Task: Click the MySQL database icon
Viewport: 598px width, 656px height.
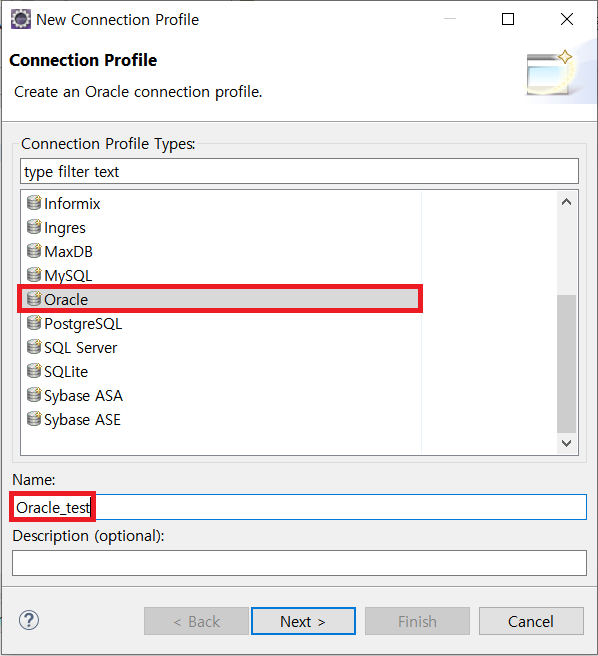Action: pos(34,275)
